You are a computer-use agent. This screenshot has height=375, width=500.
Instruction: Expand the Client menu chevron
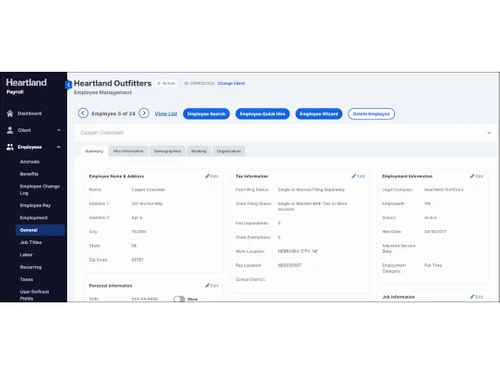tap(59, 130)
